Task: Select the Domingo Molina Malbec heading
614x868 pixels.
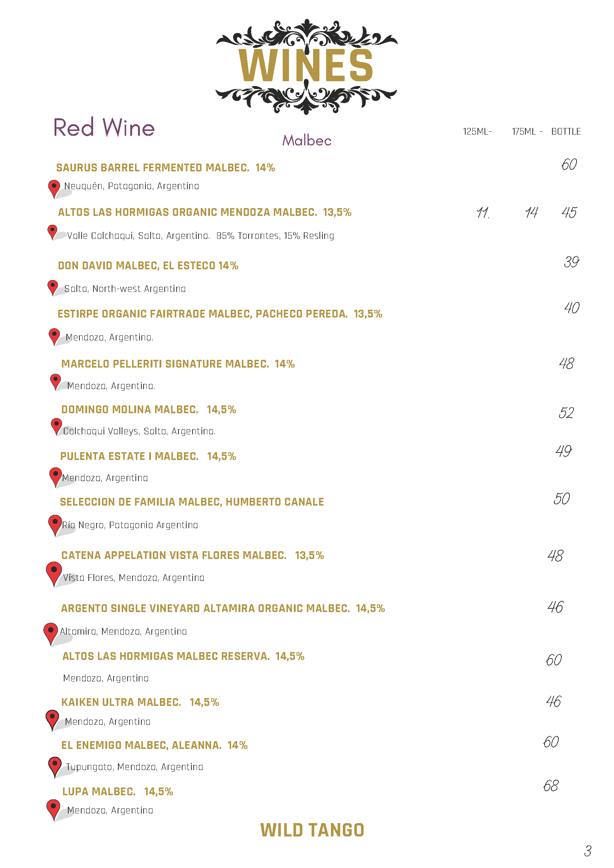Action: tap(149, 410)
